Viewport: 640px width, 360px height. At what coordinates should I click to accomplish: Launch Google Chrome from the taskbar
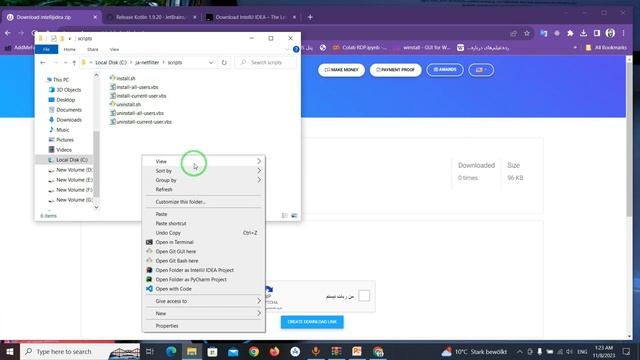[254, 351]
